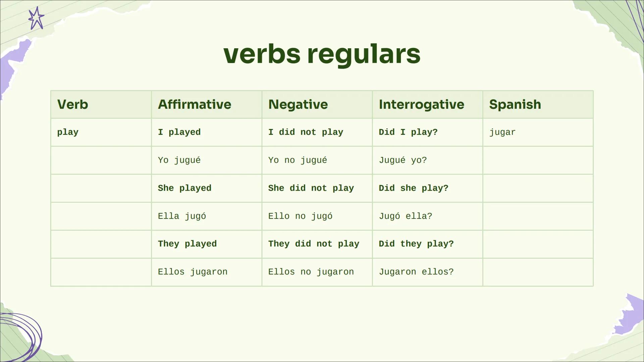Screen dimensions: 644x362
Task: Click the 'I played' cell
Action: (179, 132)
